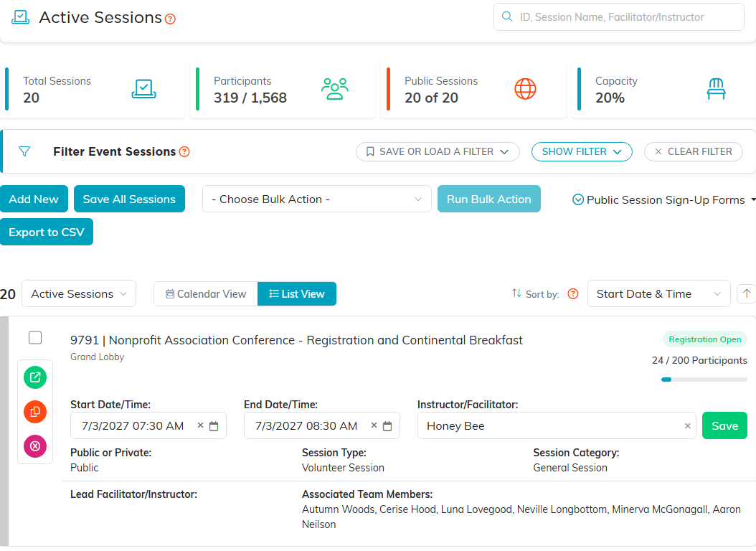
Task: Open Save or Load a Filter dropdown
Action: [x=438, y=151]
